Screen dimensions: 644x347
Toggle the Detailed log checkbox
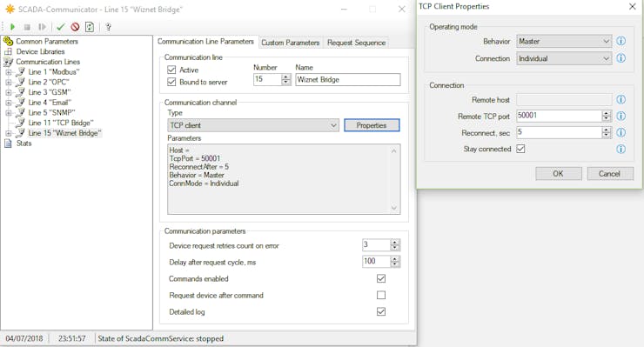coord(381,311)
